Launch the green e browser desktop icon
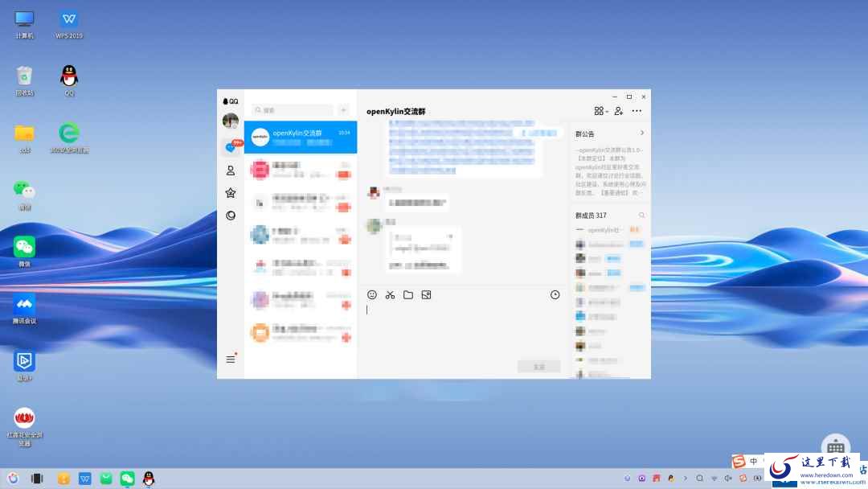Image resolution: width=868 pixels, height=489 pixels. (x=69, y=138)
